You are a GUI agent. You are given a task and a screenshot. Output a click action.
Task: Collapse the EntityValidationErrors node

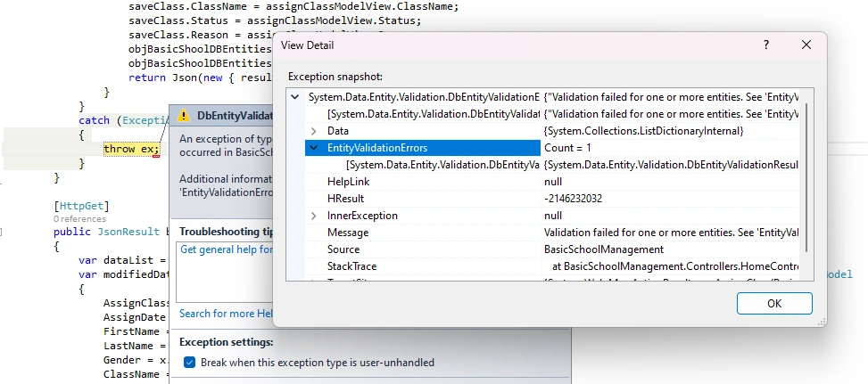click(x=314, y=148)
